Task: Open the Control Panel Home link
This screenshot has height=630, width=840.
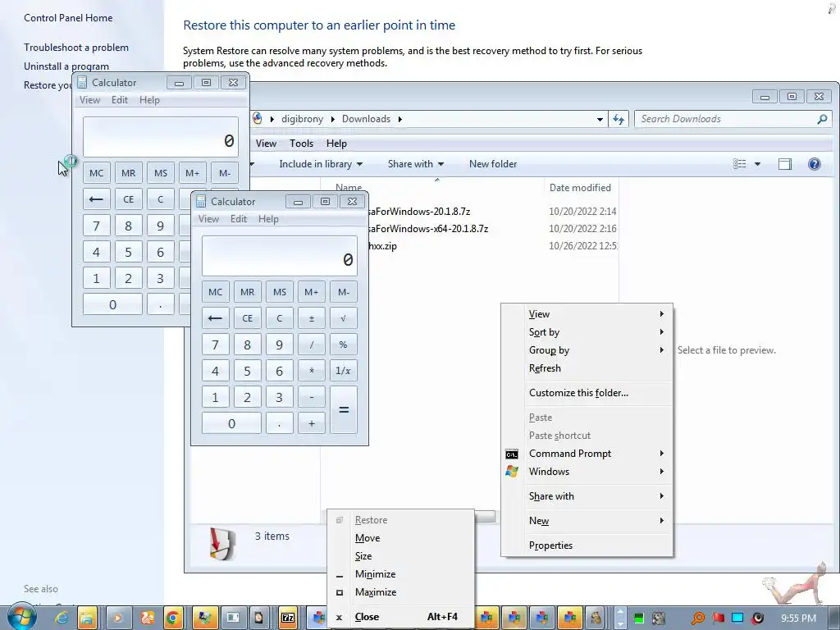Action: click(x=68, y=18)
